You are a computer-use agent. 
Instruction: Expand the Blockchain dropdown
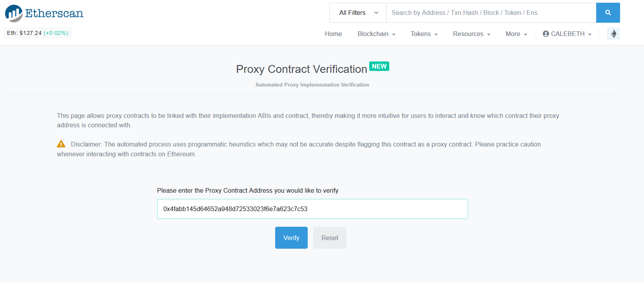tap(376, 34)
